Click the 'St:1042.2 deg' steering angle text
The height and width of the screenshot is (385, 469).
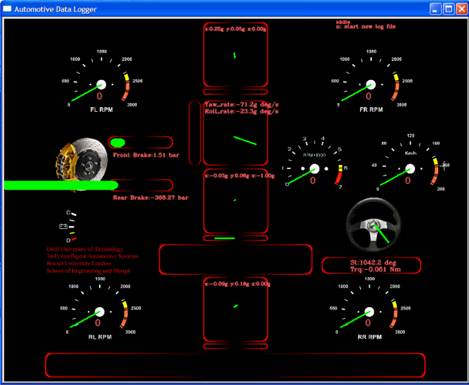pyautogui.click(x=373, y=263)
